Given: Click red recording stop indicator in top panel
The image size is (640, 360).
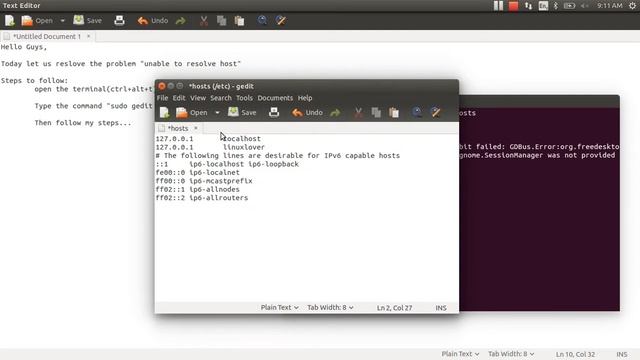Looking at the screenshot, I should click(x=513, y=6).
